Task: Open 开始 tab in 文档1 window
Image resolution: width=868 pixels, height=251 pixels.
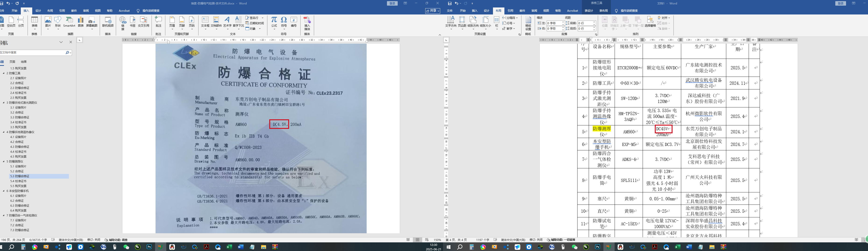Action: click(x=463, y=11)
